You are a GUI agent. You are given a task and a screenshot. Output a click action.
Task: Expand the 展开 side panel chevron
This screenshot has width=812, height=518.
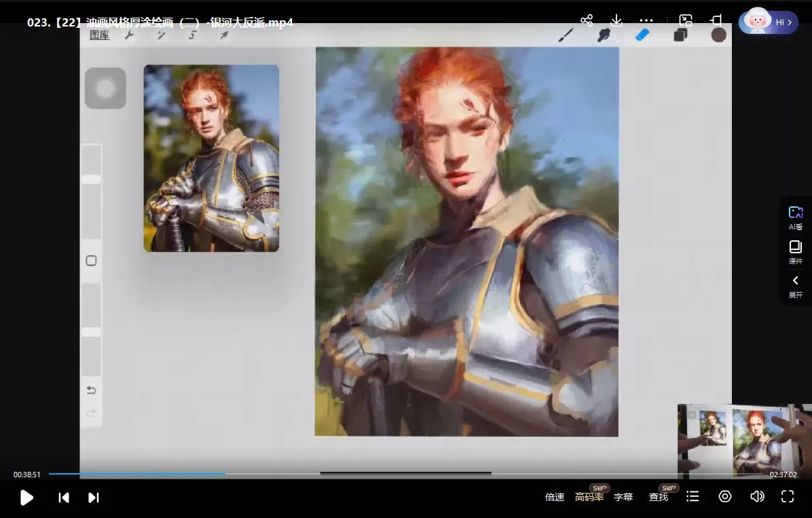tap(795, 286)
